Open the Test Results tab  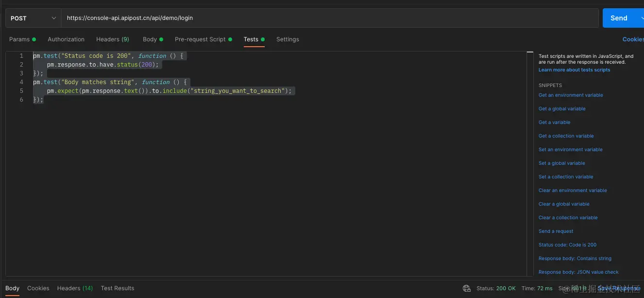[x=118, y=288]
